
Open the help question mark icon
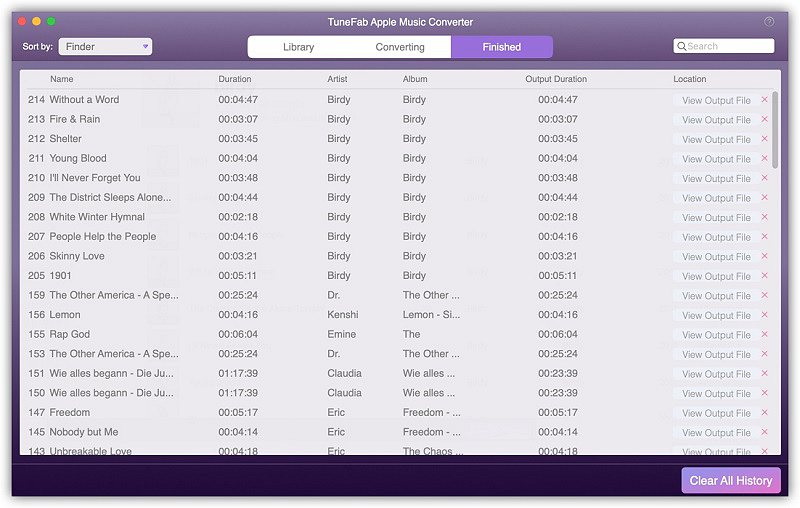[769, 21]
